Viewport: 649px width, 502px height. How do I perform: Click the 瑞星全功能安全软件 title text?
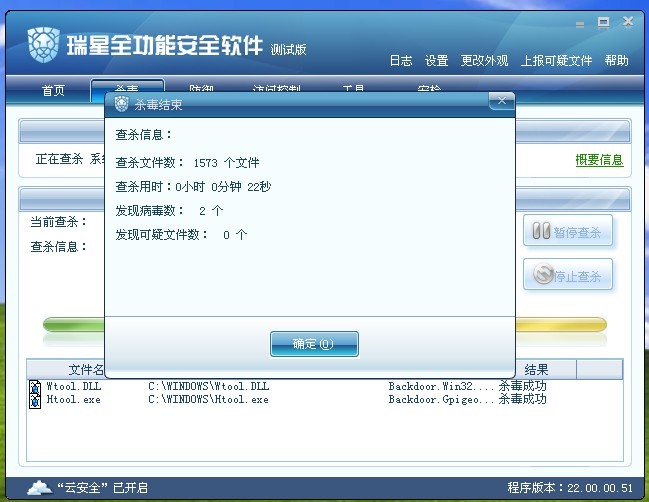point(164,45)
